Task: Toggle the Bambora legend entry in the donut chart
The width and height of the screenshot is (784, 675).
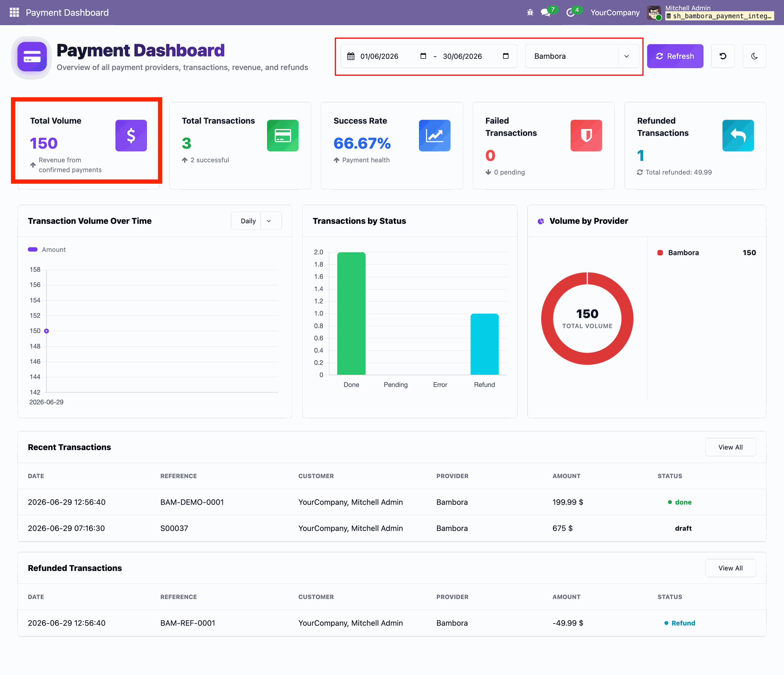Action: (678, 253)
